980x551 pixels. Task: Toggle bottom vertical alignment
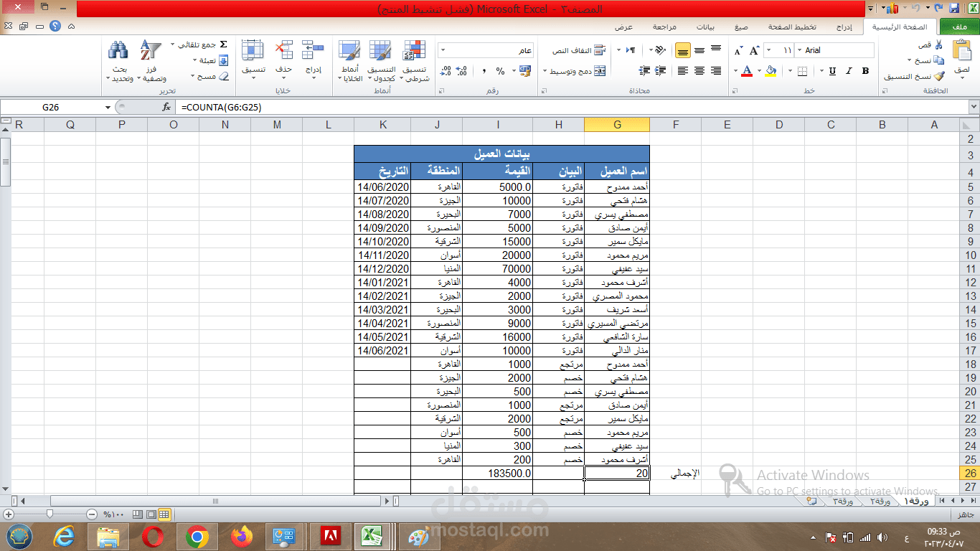pos(683,50)
